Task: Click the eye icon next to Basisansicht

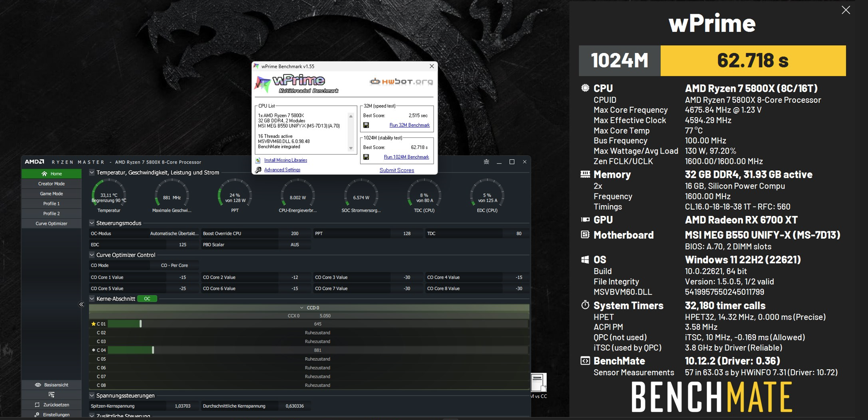Action: coord(38,385)
